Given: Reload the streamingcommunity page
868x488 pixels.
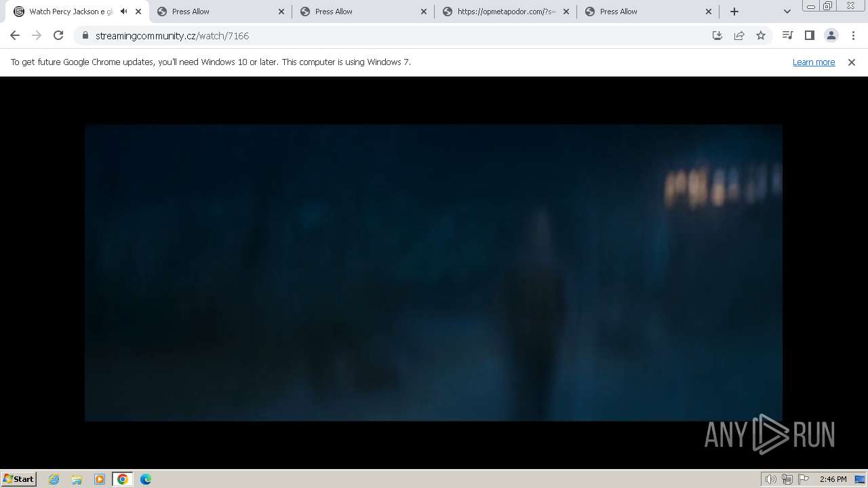Looking at the screenshot, I should [x=58, y=35].
